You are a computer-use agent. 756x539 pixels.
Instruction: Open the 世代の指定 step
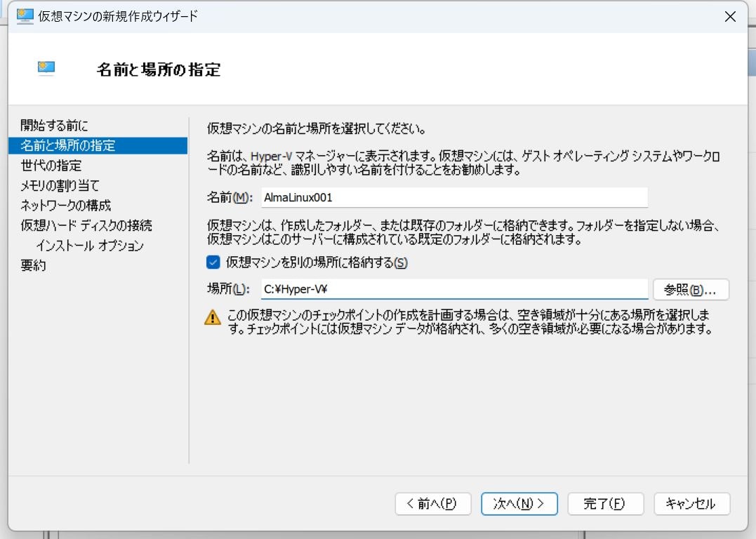click(x=51, y=166)
